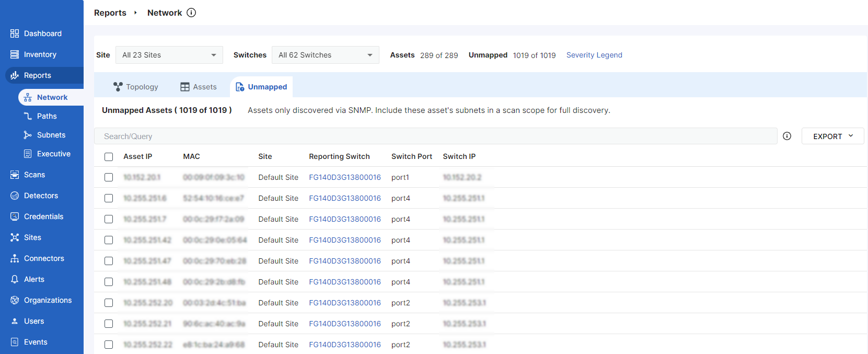Sort by the Switch IP column header

pos(459,156)
